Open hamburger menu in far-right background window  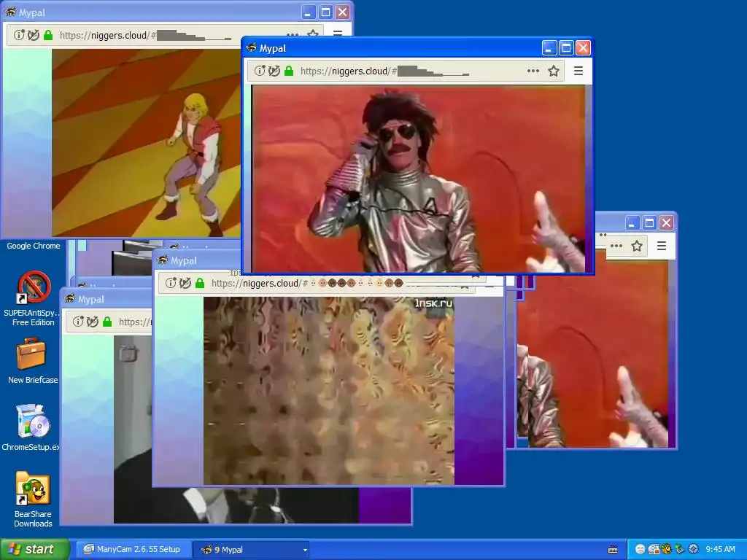[662, 246]
